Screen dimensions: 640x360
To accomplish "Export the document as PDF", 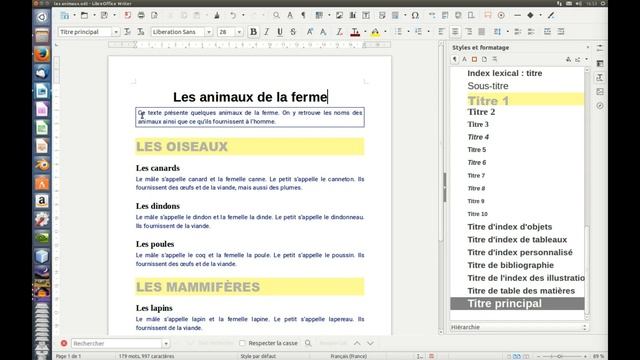I will 128,16.
